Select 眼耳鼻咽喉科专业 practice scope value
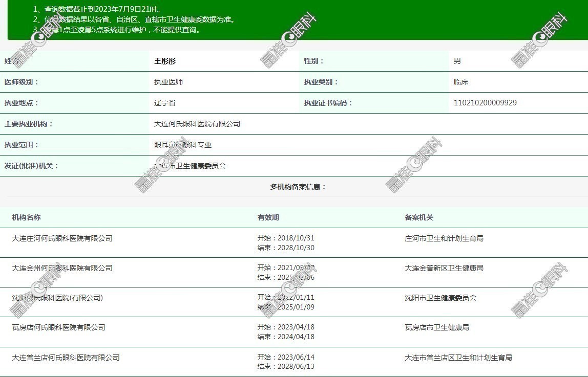 [x=183, y=145]
